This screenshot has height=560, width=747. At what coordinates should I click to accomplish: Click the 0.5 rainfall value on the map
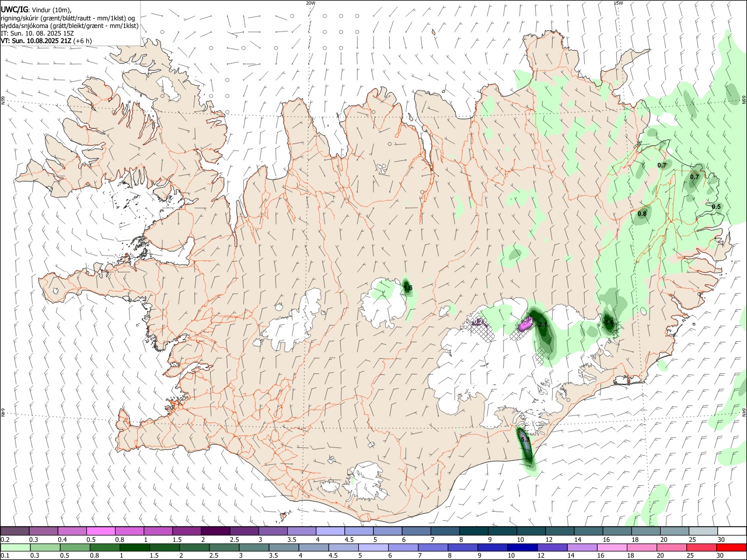[x=717, y=207]
